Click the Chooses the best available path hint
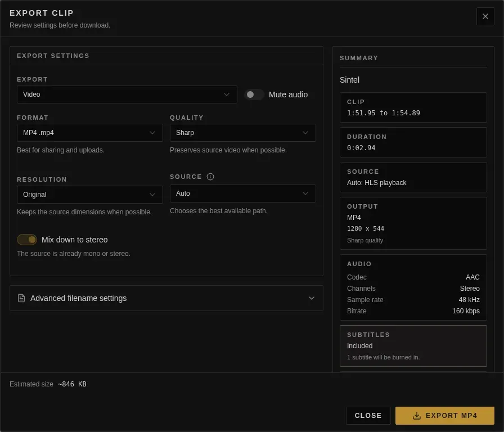Screen dimensions: 504x432 219,211
